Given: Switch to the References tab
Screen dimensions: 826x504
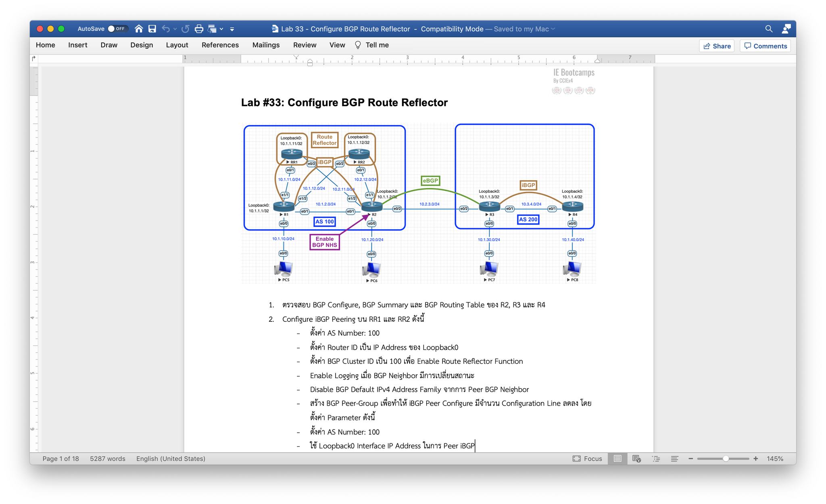Looking at the screenshot, I should pos(220,45).
